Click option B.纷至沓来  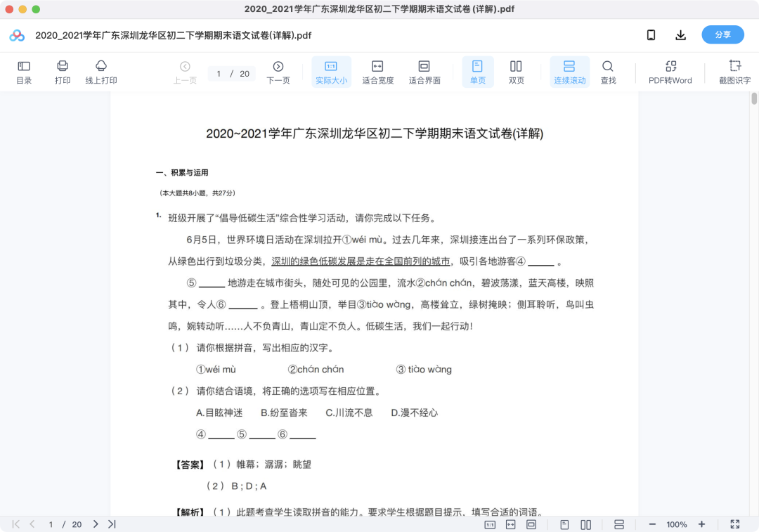click(x=284, y=413)
